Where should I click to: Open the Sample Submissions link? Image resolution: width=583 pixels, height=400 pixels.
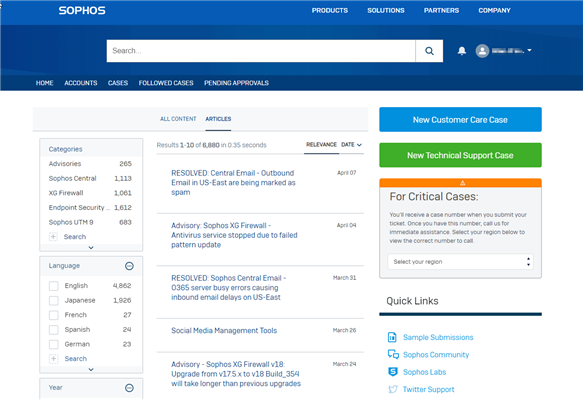(x=438, y=337)
